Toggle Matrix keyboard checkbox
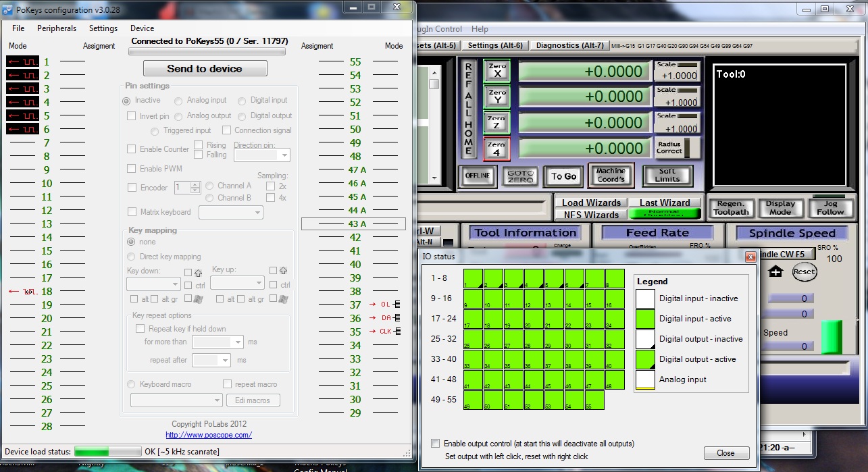 132,212
